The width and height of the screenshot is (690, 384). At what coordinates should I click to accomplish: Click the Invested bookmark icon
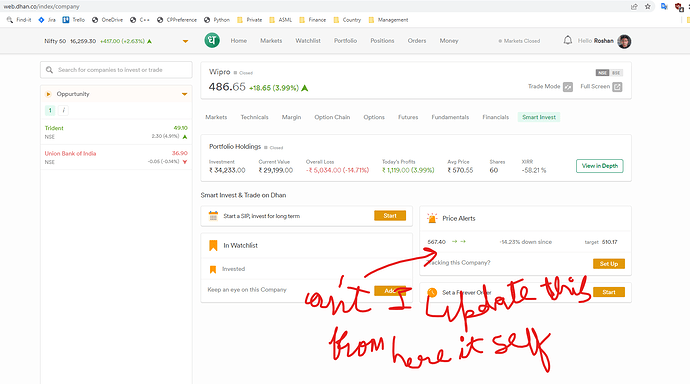tap(213, 269)
